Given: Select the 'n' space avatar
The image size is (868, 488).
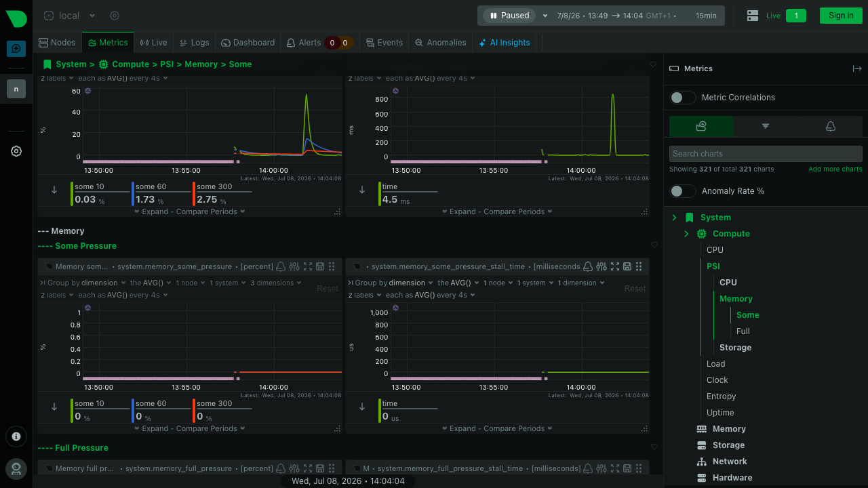Looking at the screenshot, I should point(16,89).
